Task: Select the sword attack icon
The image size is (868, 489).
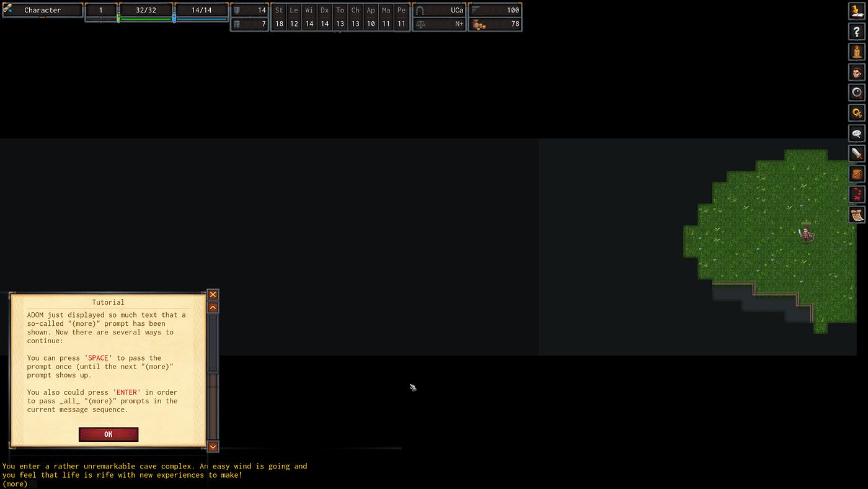Action: (x=857, y=153)
